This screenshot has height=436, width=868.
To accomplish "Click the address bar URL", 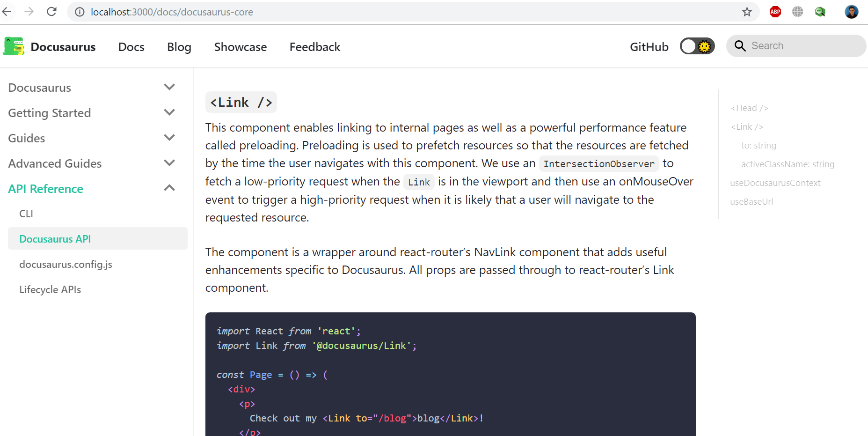I will tap(172, 12).
